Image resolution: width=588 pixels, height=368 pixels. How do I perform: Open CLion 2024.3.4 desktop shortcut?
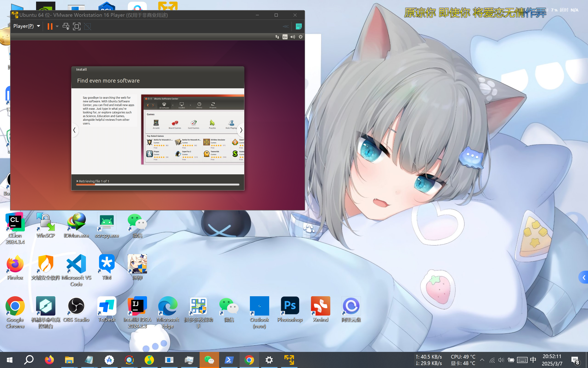pos(15,228)
